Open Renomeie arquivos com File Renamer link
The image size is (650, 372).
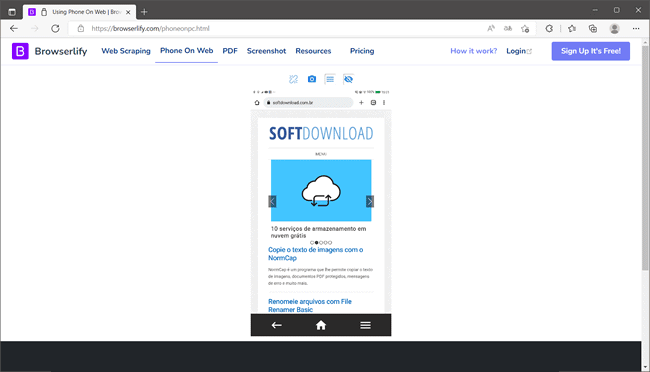click(x=310, y=305)
